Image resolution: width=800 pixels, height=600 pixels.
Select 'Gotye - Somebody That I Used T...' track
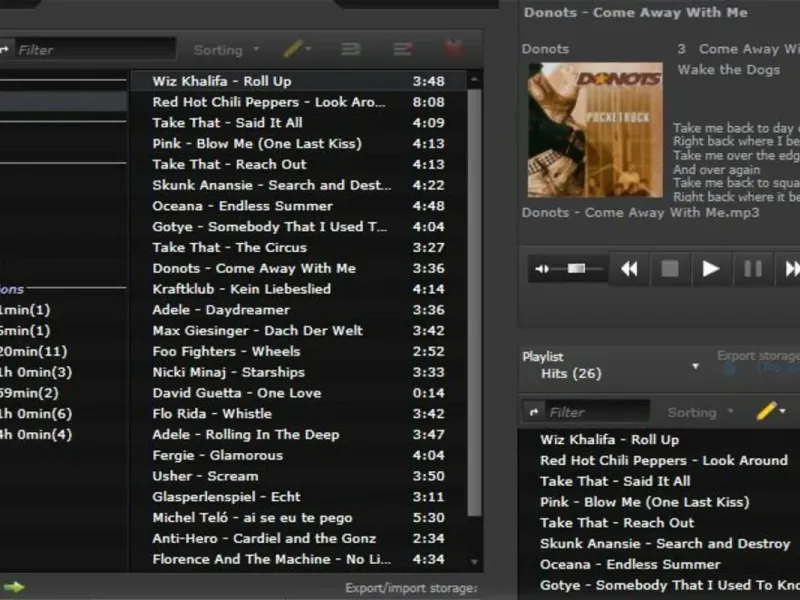click(x=298, y=227)
